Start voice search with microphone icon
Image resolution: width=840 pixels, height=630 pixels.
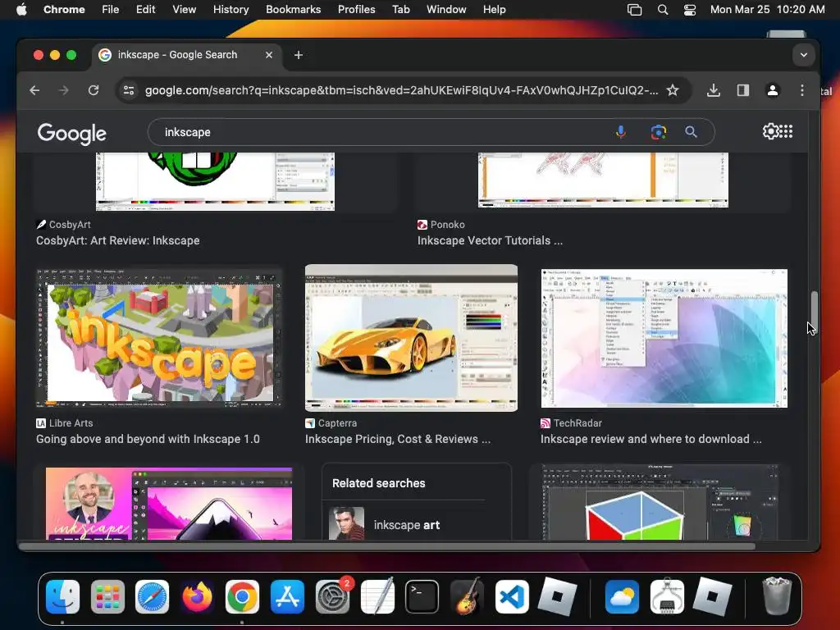pos(620,132)
